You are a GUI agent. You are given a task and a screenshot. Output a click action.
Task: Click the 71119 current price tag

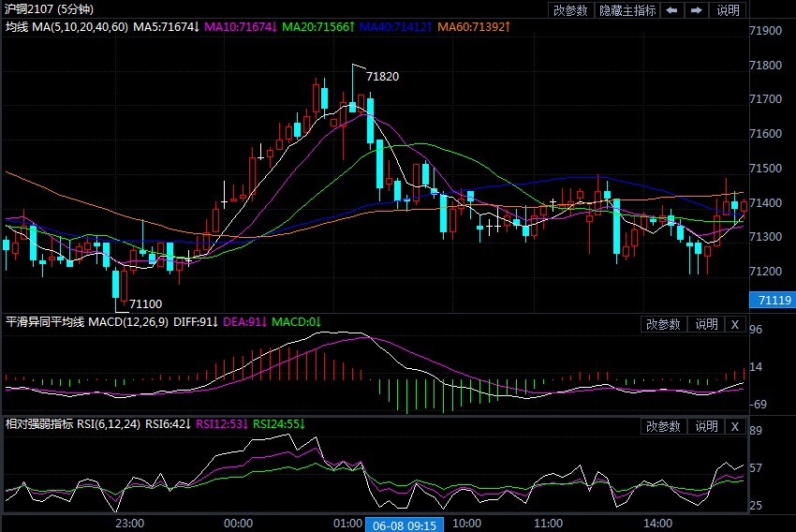pyautogui.click(x=773, y=301)
